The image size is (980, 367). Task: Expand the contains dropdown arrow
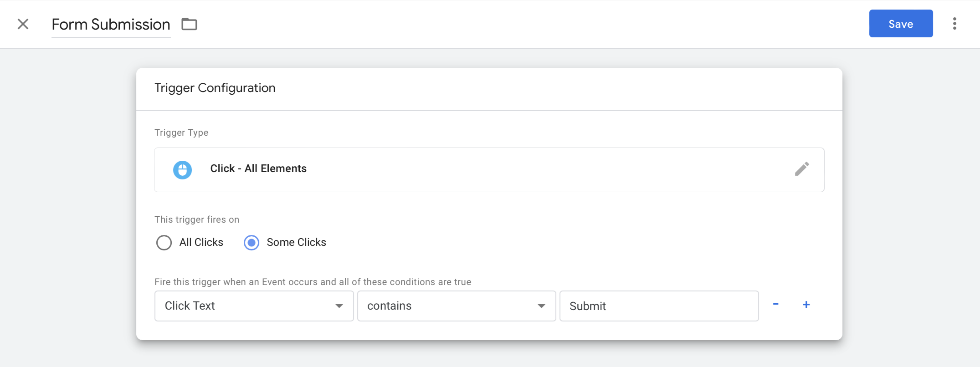point(541,306)
